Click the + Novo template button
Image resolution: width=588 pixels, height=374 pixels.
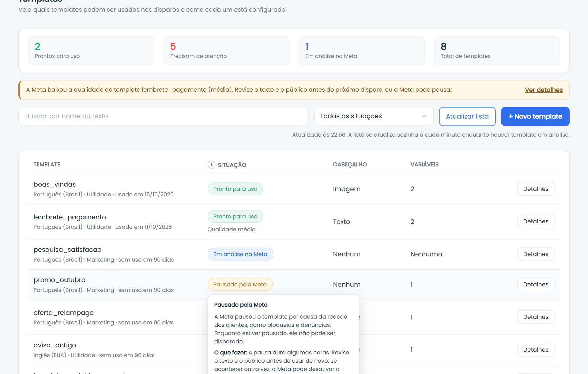coord(535,116)
